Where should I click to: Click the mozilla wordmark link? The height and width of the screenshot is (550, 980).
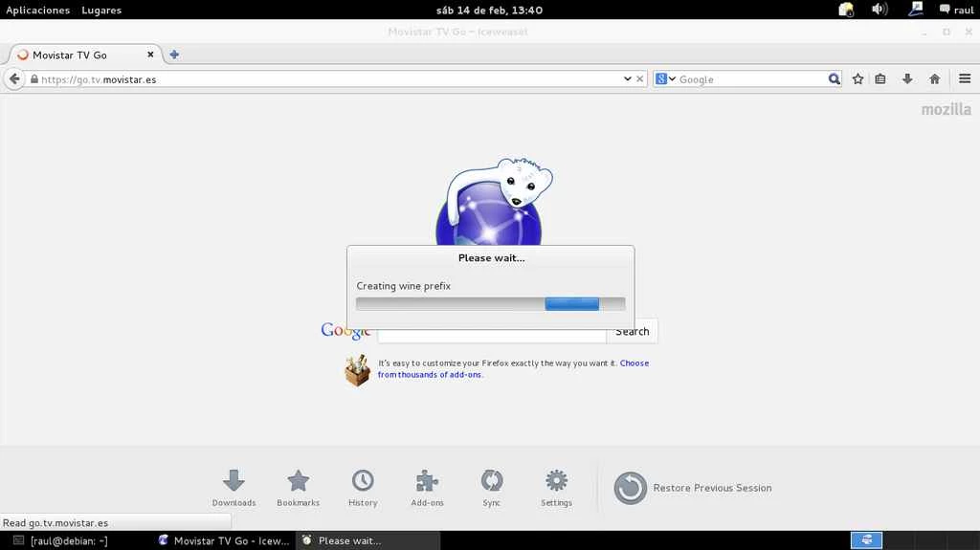[x=947, y=109]
